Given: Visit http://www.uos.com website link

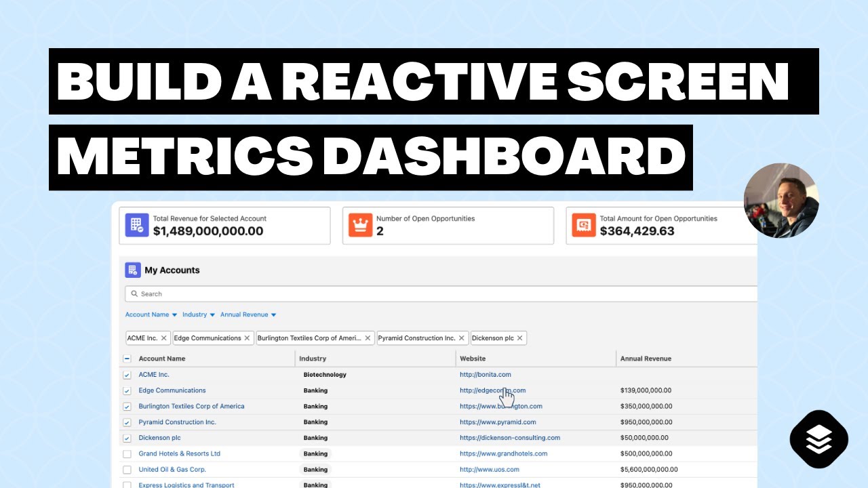Looking at the screenshot, I should [490, 469].
